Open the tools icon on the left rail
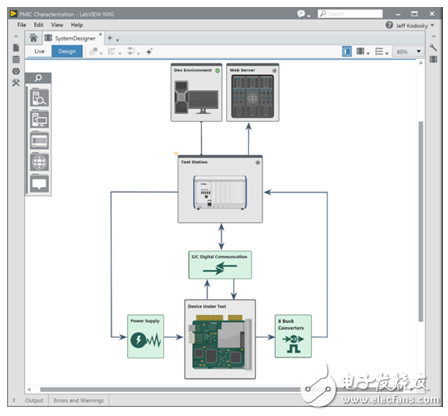 pyautogui.click(x=16, y=83)
